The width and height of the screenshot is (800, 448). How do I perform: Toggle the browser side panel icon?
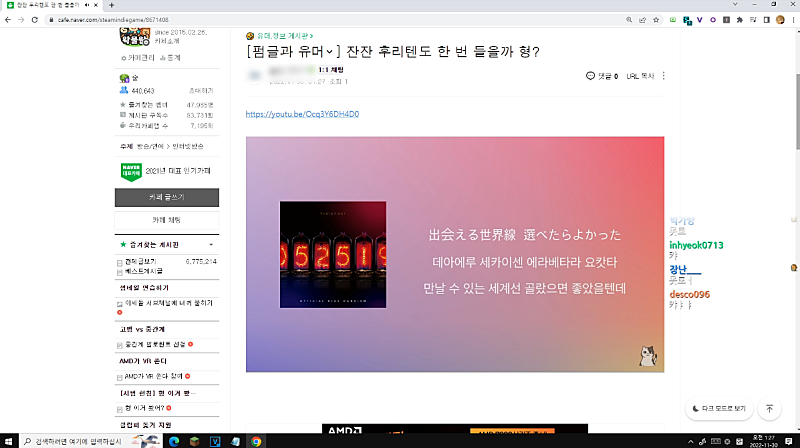pos(766,20)
